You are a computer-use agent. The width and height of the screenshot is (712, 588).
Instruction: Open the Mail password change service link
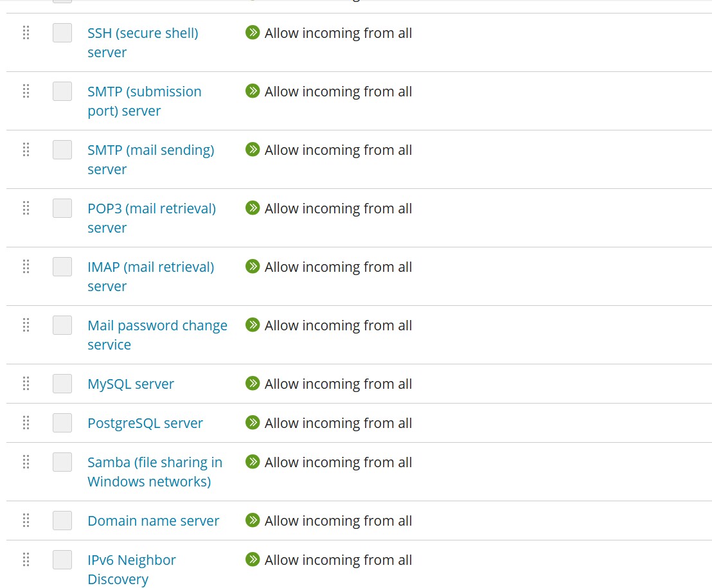pyautogui.click(x=157, y=326)
